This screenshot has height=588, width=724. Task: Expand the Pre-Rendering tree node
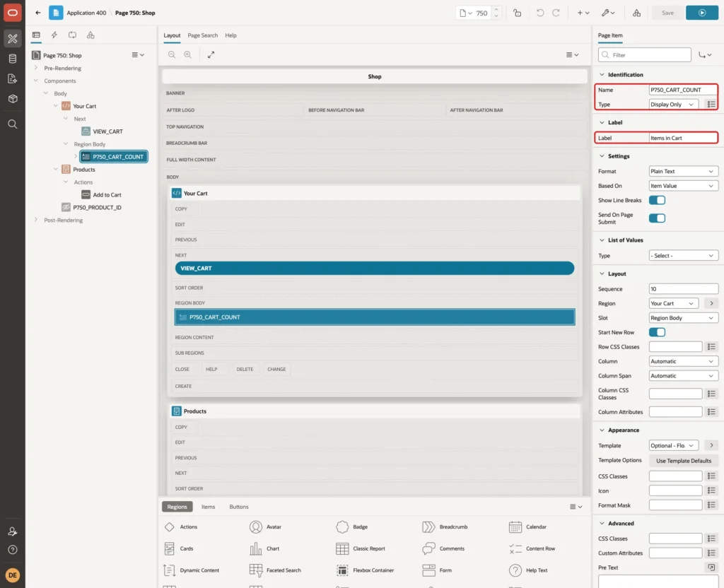coord(35,68)
